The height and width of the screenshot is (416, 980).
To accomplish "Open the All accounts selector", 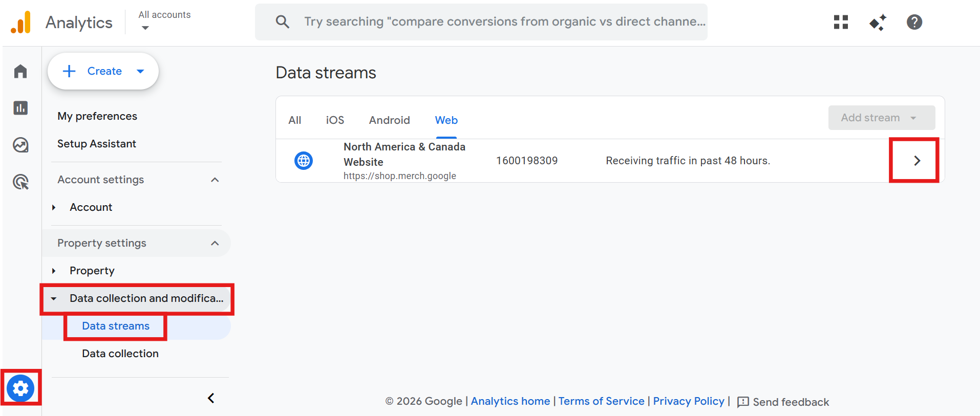I will coord(164,21).
